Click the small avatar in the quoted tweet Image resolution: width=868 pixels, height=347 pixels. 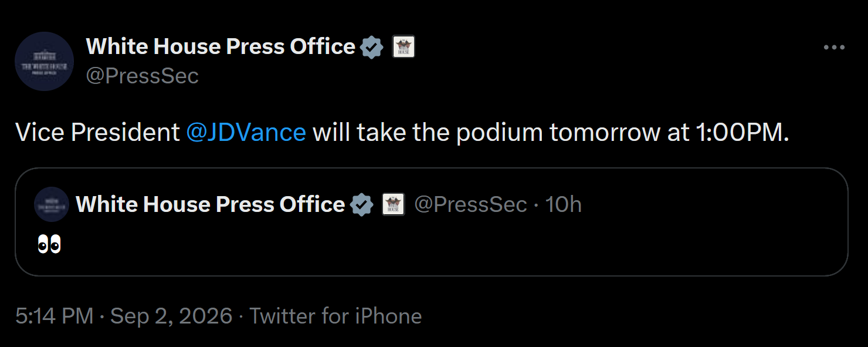[x=52, y=204]
